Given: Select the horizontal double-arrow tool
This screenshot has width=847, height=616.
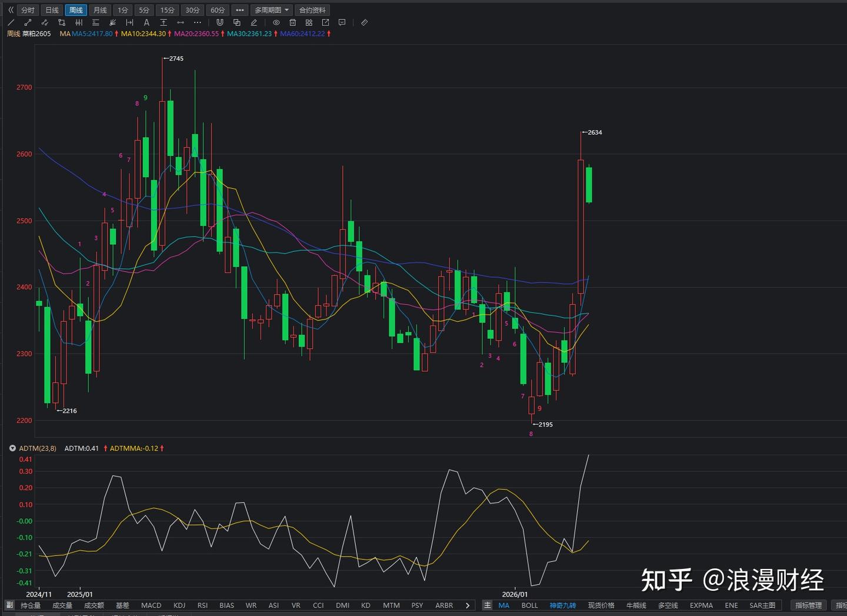Looking at the screenshot, I should (181, 22).
